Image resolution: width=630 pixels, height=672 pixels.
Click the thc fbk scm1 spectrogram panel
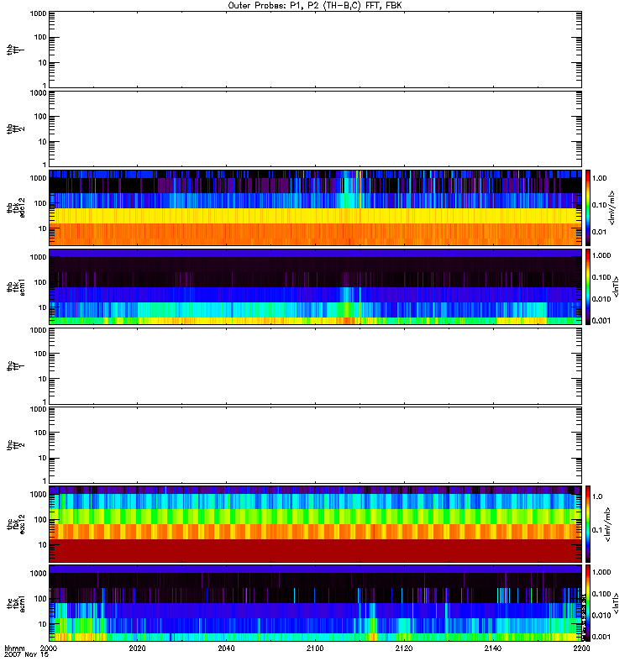pyautogui.click(x=316, y=603)
